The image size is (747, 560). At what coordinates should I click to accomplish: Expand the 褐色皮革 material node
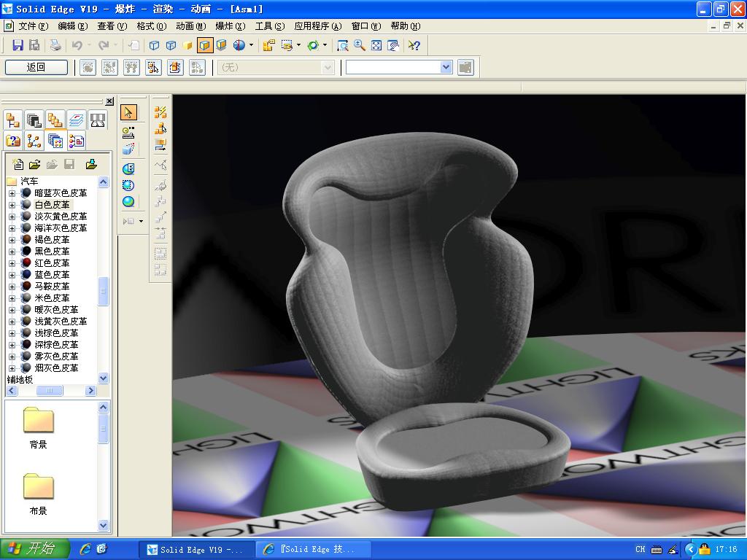pyautogui.click(x=12, y=240)
